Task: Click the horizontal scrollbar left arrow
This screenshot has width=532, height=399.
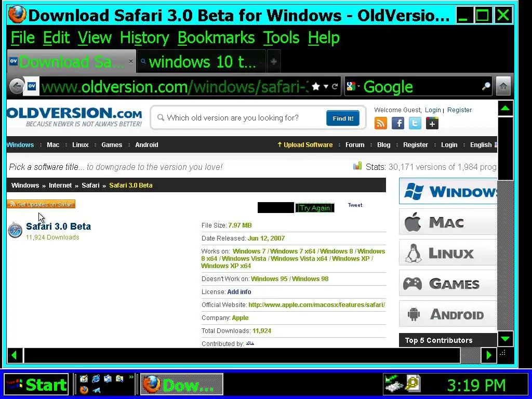Action: point(15,355)
